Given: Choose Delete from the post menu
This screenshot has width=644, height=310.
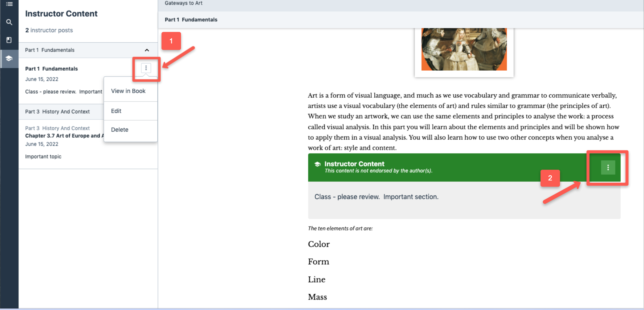Looking at the screenshot, I should (119, 130).
